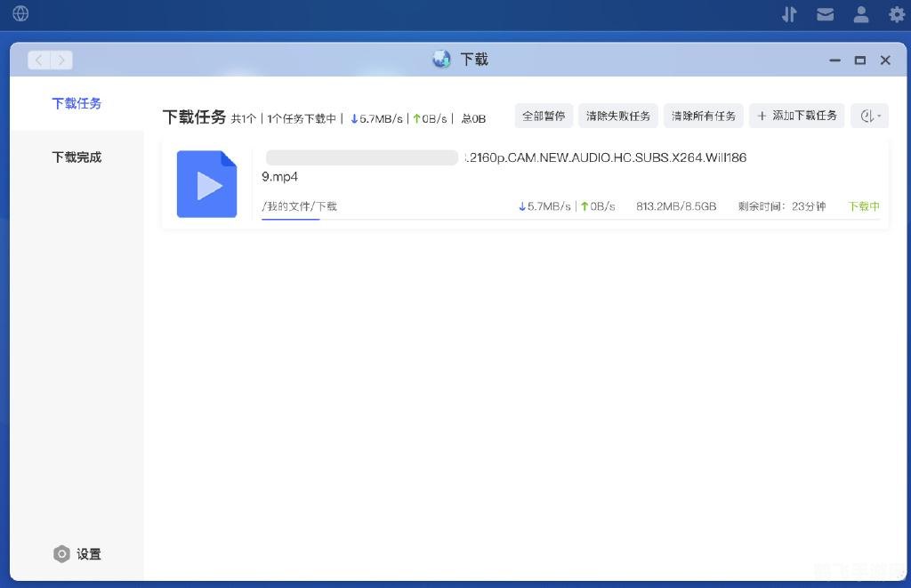This screenshot has width=911, height=588.
Task: Click the user account icon
Action: coord(859,14)
